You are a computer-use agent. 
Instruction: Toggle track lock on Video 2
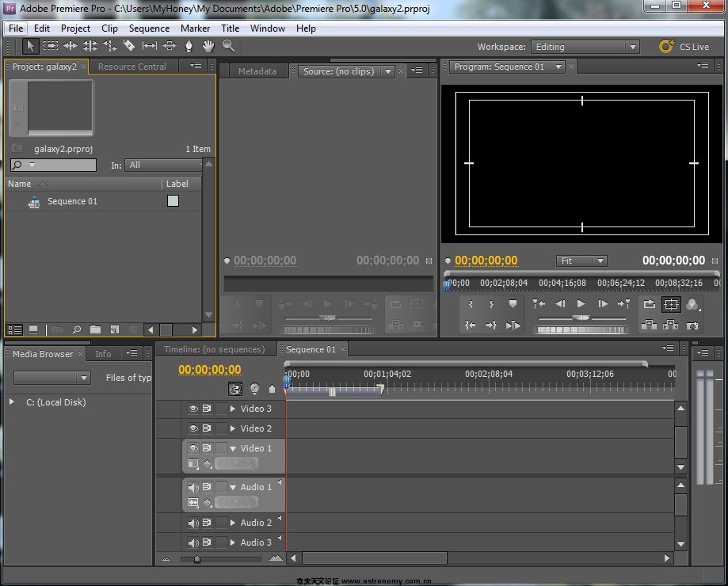[222, 428]
